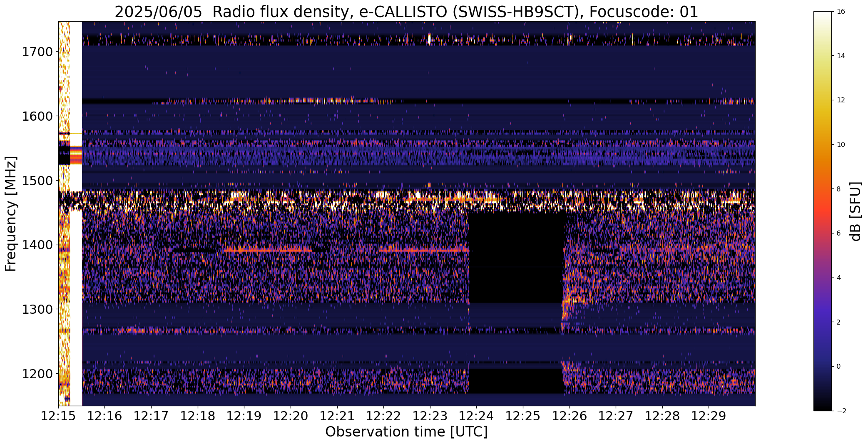Click the 12:26 time tick label
Viewport: 868px width, 444px height.
coord(570,416)
